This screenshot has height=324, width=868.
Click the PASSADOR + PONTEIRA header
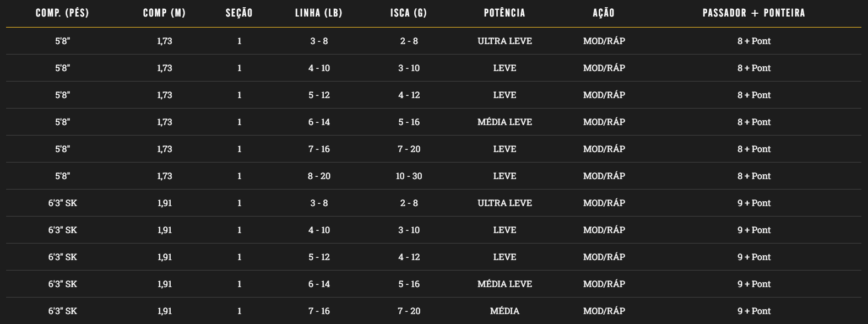coord(754,13)
